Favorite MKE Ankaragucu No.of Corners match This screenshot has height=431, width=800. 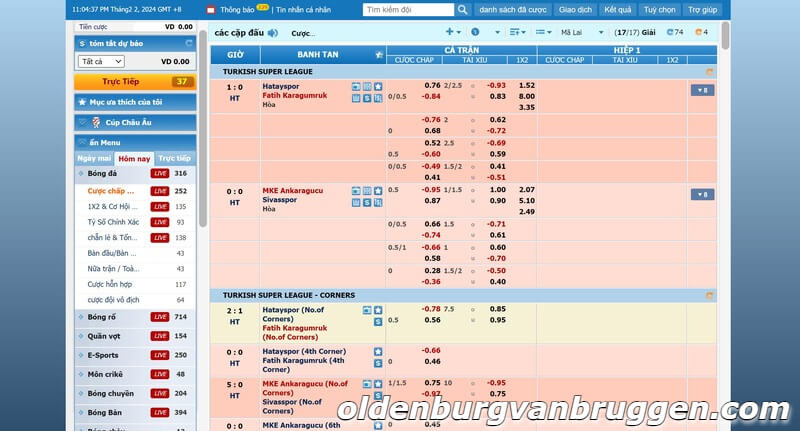point(378,384)
